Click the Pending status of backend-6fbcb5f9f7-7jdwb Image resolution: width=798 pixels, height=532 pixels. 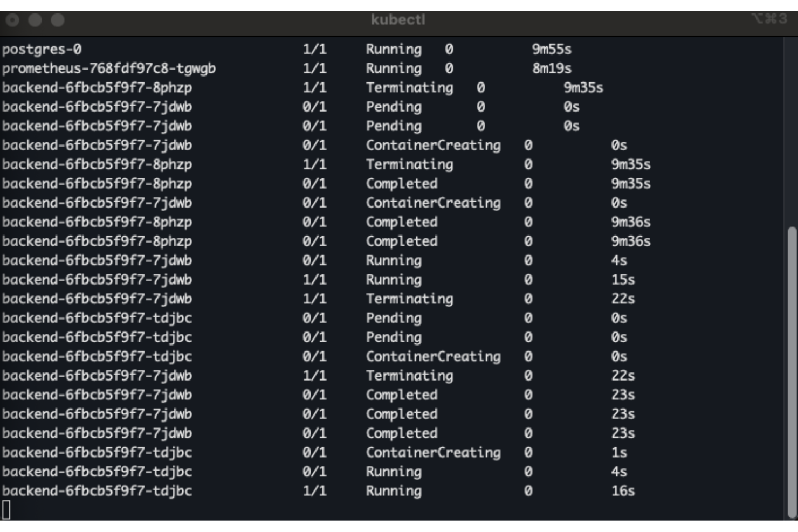[x=394, y=107]
